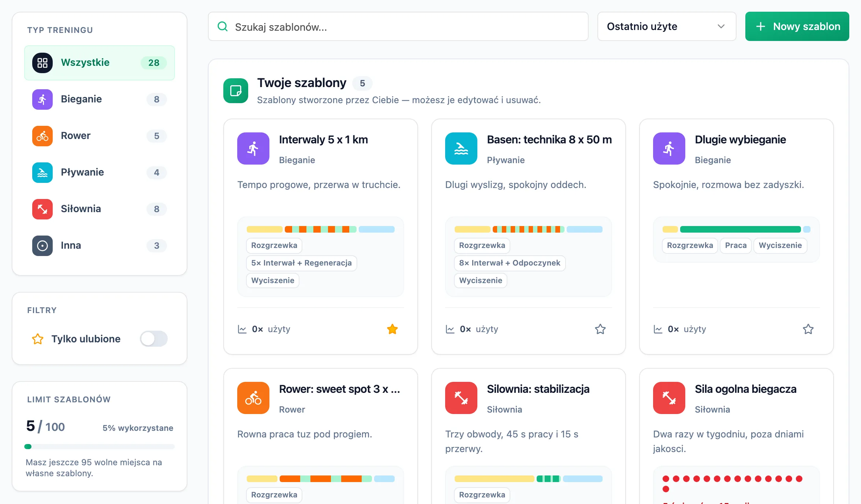Click the star icon beside Tylko ulubione
The width and height of the screenshot is (861, 504).
(x=38, y=339)
